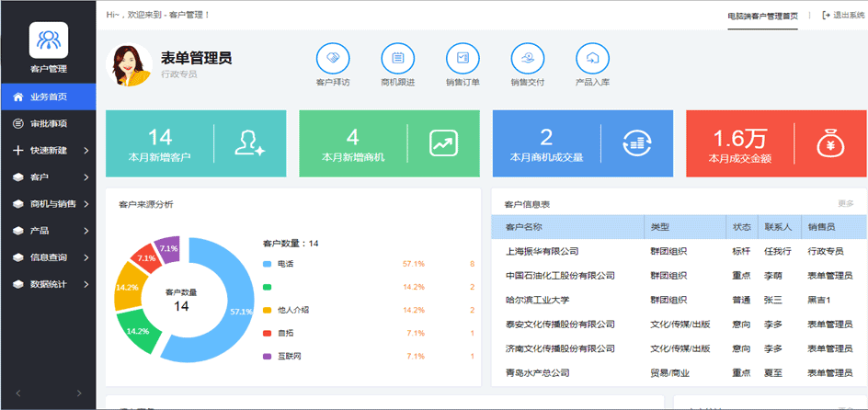
Task: Open the 销售交付 shortcut icon
Action: [528, 59]
